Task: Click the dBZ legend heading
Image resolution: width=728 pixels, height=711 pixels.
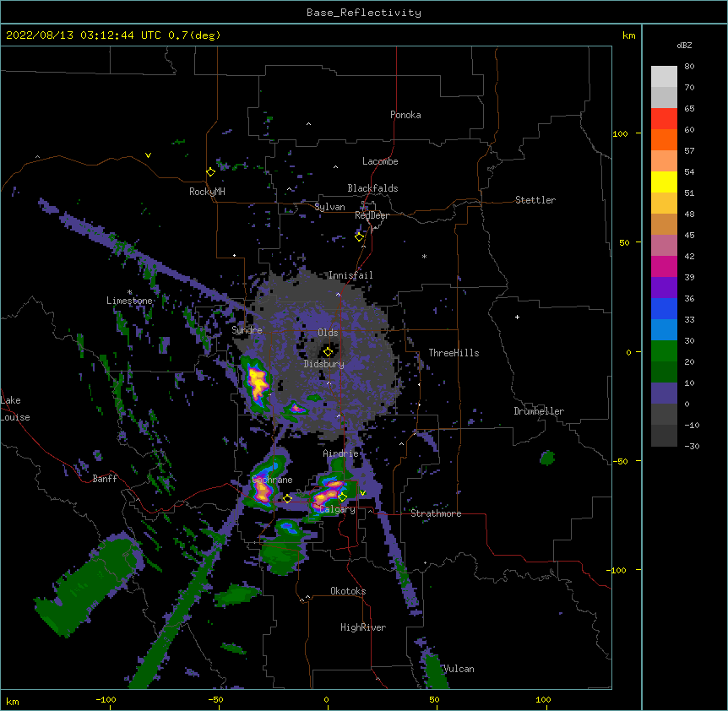Action: 684,46
